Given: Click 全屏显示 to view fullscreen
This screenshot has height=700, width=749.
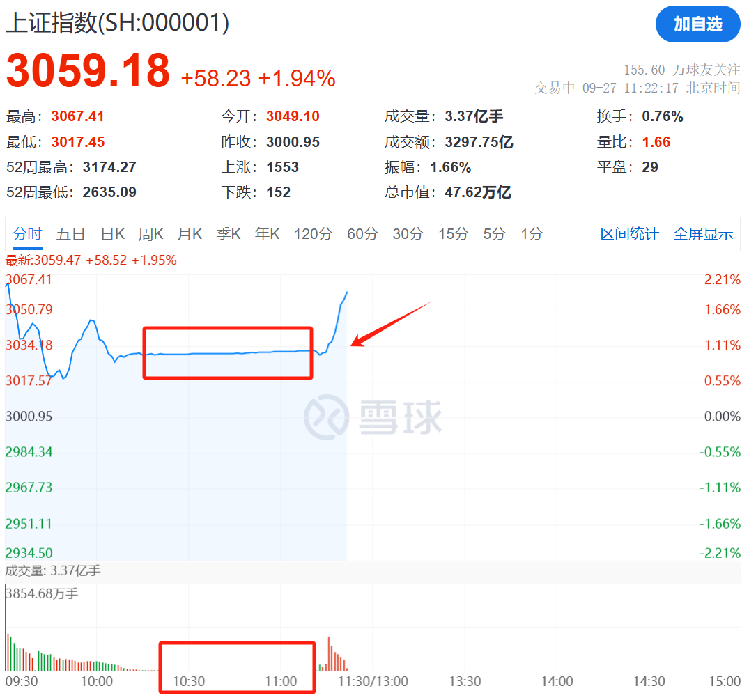Looking at the screenshot, I should pos(703,234).
